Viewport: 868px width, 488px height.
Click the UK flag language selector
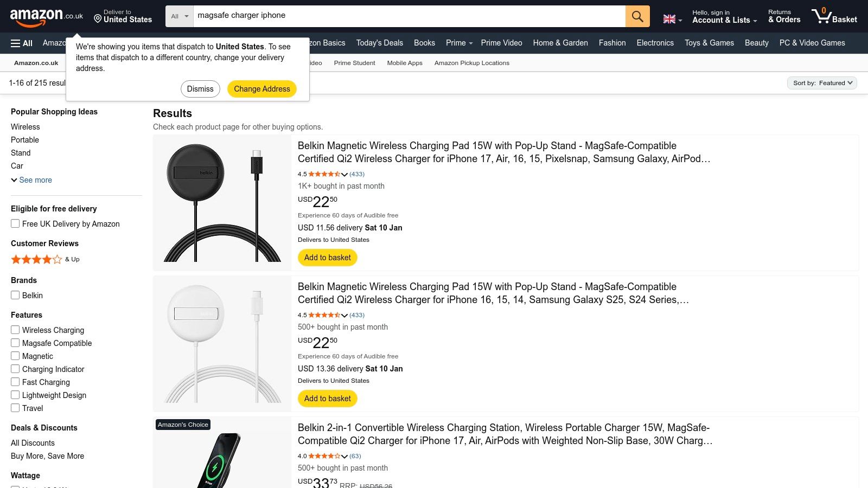(x=669, y=16)
